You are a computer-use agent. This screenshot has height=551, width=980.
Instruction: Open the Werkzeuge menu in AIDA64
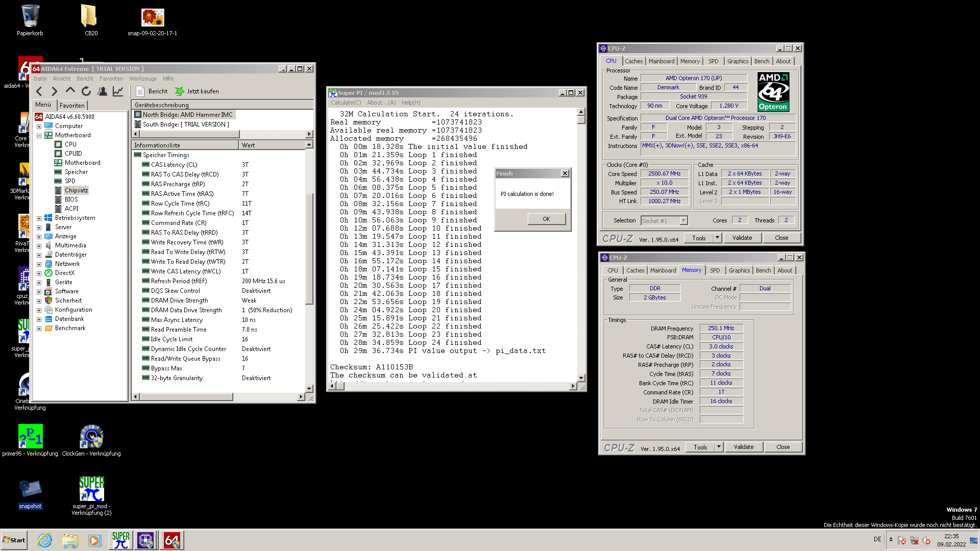(x=143, y=79)
